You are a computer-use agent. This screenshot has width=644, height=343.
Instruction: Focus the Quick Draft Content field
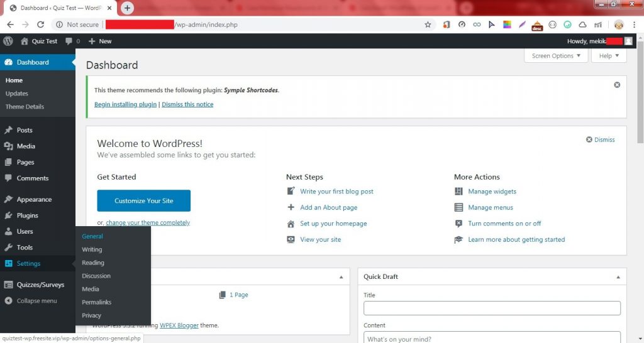coord(492,337)
